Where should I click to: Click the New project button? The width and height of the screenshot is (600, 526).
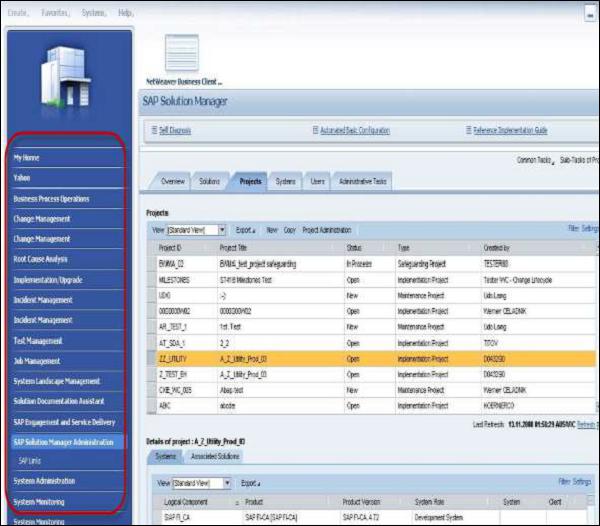tap(272, 230)
